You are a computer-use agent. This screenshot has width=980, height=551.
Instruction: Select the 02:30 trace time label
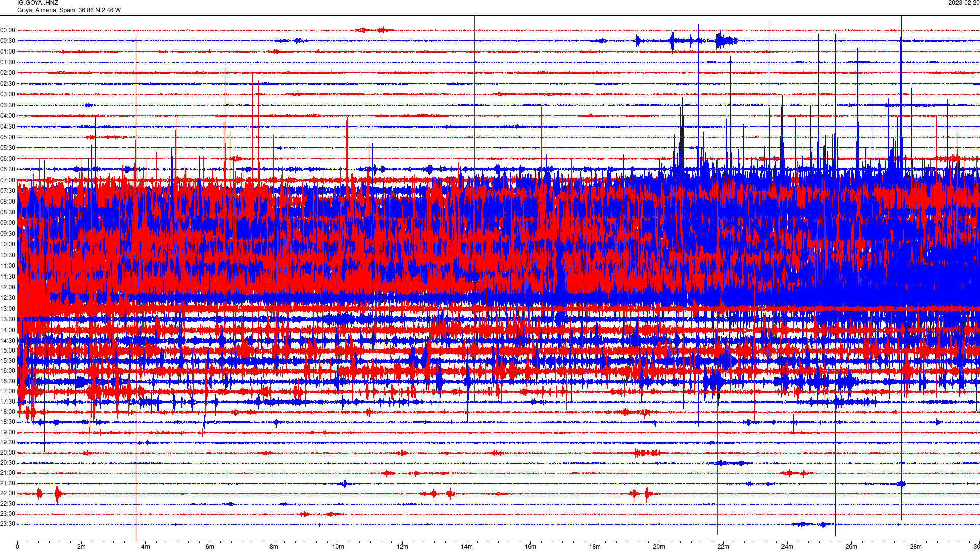tap(8, 84)
